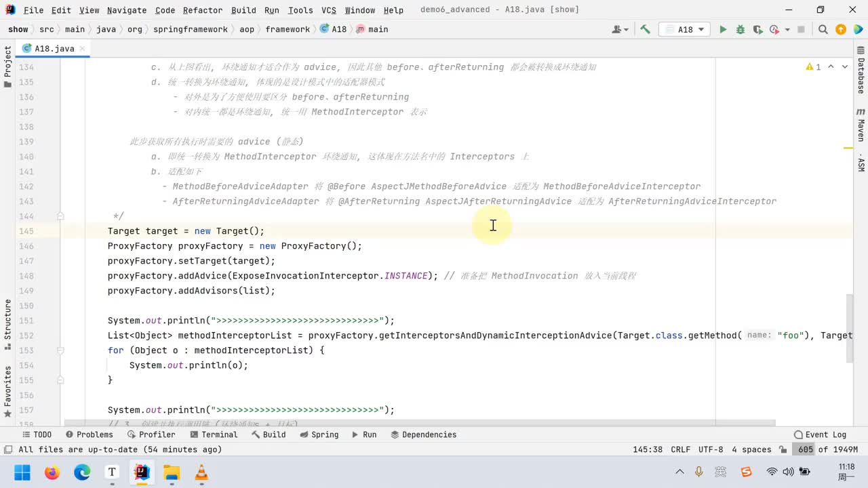Change the CRLF line separator setting
Image resolution: width=868 pixels, height=488 pixels.
[680, 449]
